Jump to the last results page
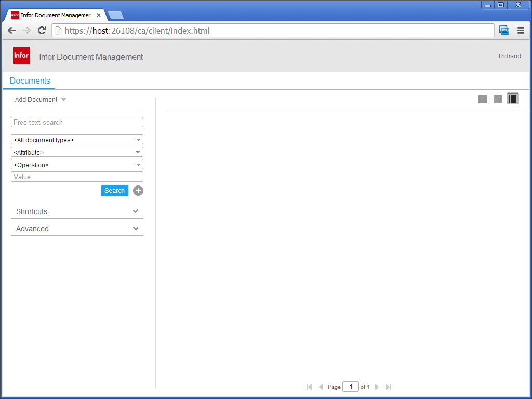The height and width of the screenshot is (399, 532). coord(389,387)
